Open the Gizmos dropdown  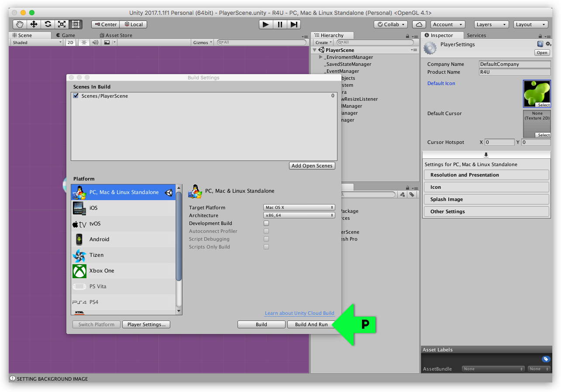click(x=203, y=42)
